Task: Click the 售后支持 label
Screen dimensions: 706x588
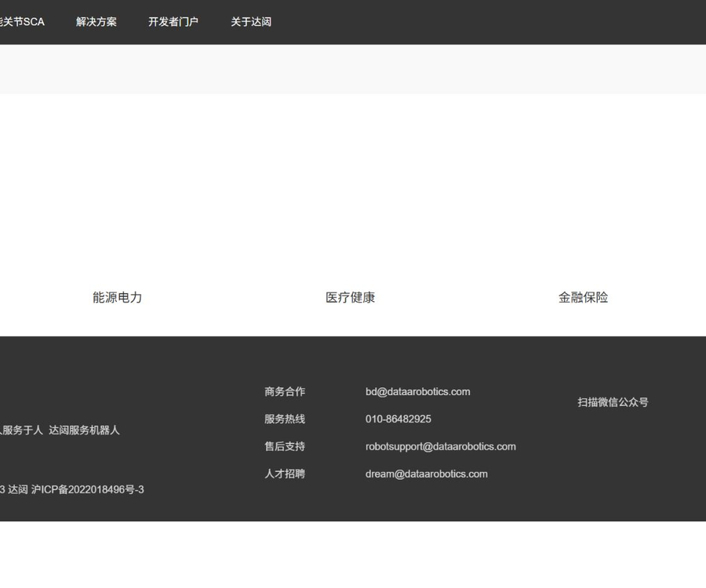Action: point(285,447)
